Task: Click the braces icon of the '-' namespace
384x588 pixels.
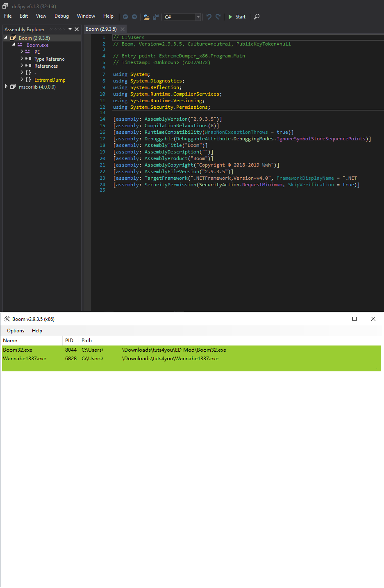Action: tap(28, 73)
